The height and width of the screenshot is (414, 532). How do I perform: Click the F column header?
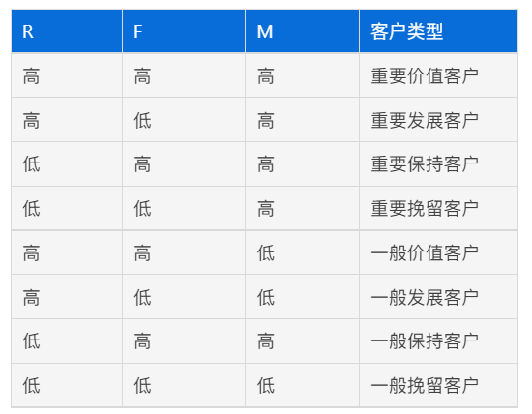click(x=184, y=31)
